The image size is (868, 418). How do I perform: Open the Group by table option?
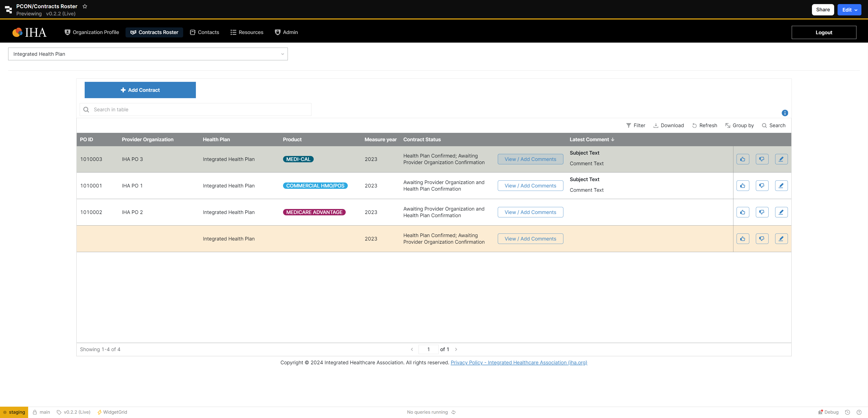740,126
